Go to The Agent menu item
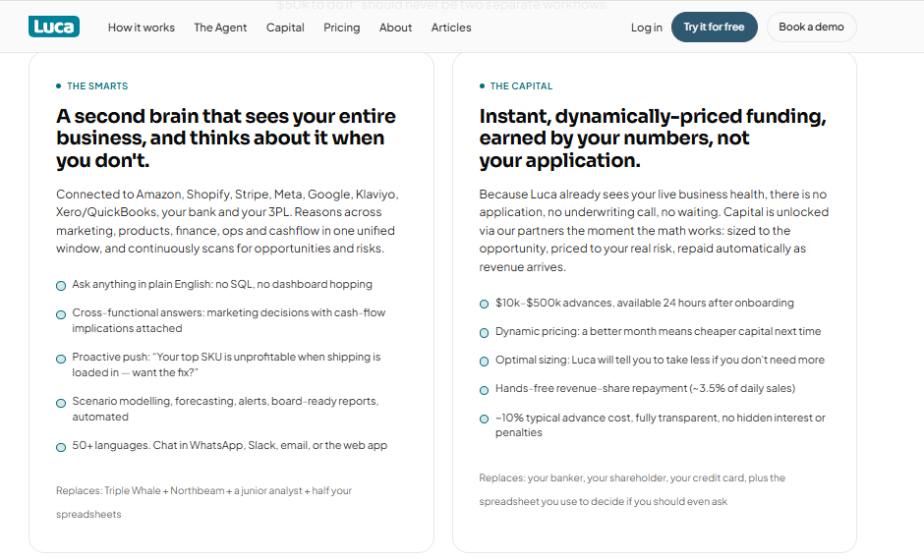Viewport: 924px width, 560px height. tap(220, 28)
